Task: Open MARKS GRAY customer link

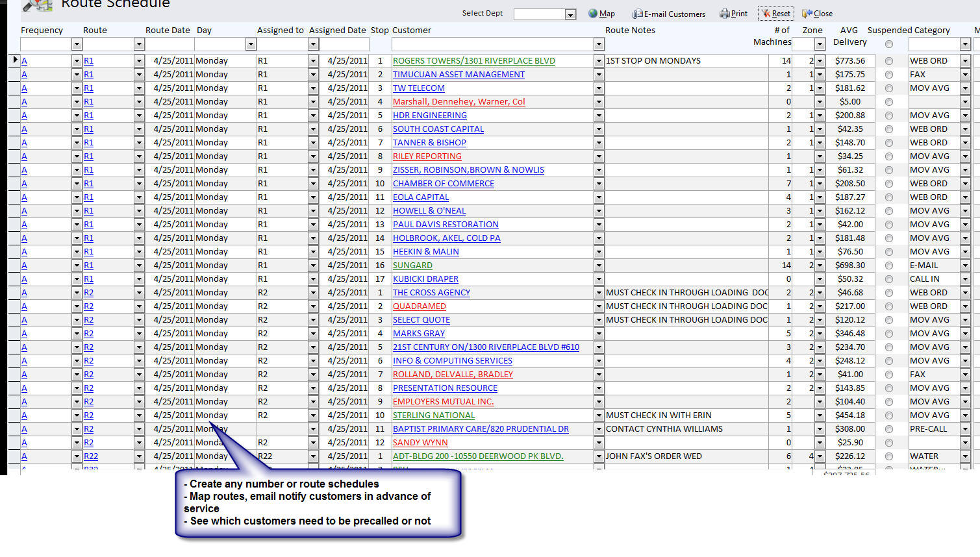Action: [419, 334]
